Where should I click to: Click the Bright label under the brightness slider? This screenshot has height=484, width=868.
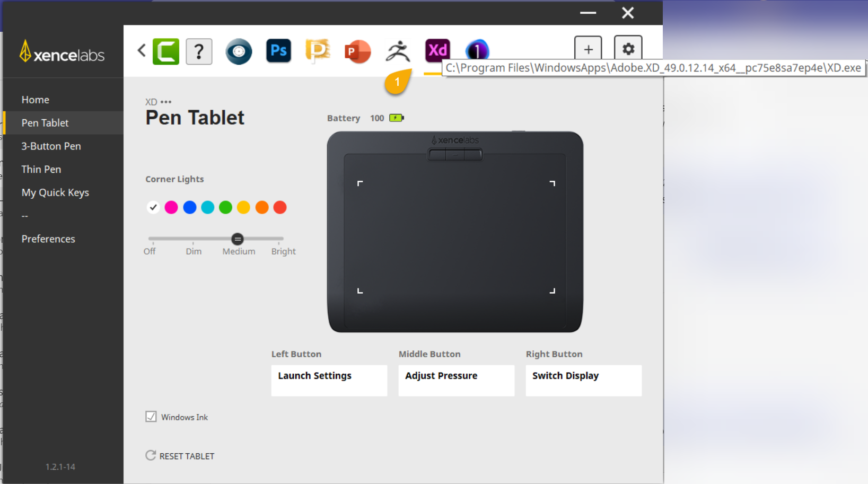pyautogui.click(x=284, y=252)
